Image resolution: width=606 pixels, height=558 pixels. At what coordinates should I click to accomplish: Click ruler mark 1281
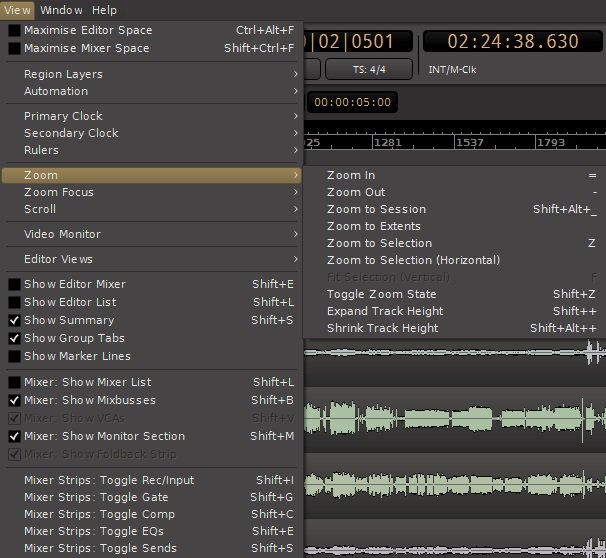pyautogui.click(x=388, y=143)
